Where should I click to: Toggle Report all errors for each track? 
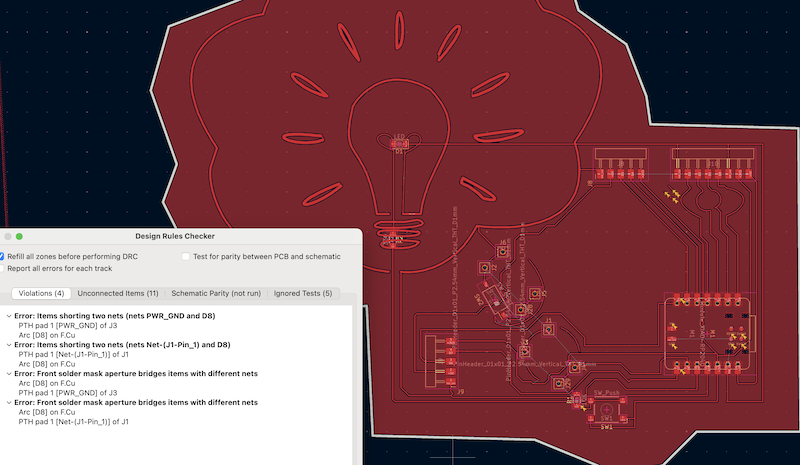2,268
